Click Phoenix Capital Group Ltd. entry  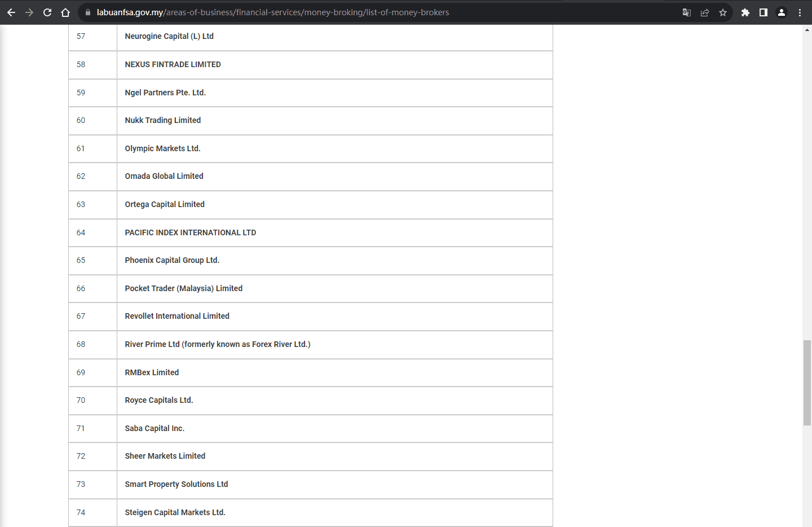click(172, 260)
